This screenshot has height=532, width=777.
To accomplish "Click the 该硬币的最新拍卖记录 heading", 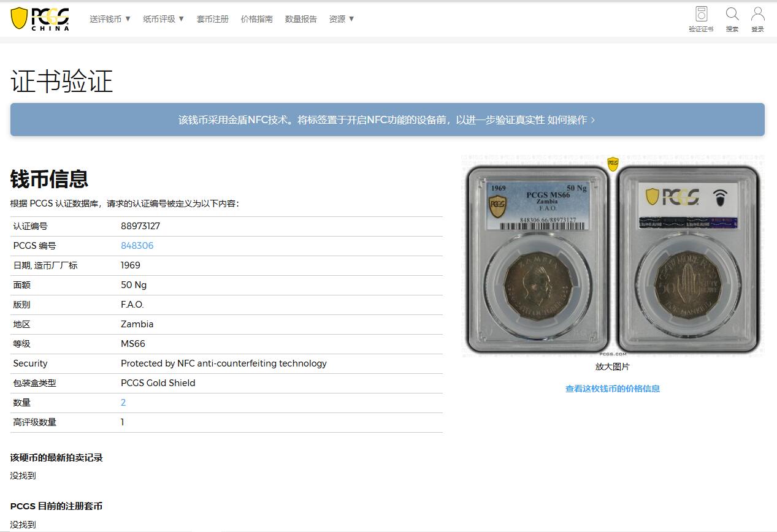I will pos(56,458).
